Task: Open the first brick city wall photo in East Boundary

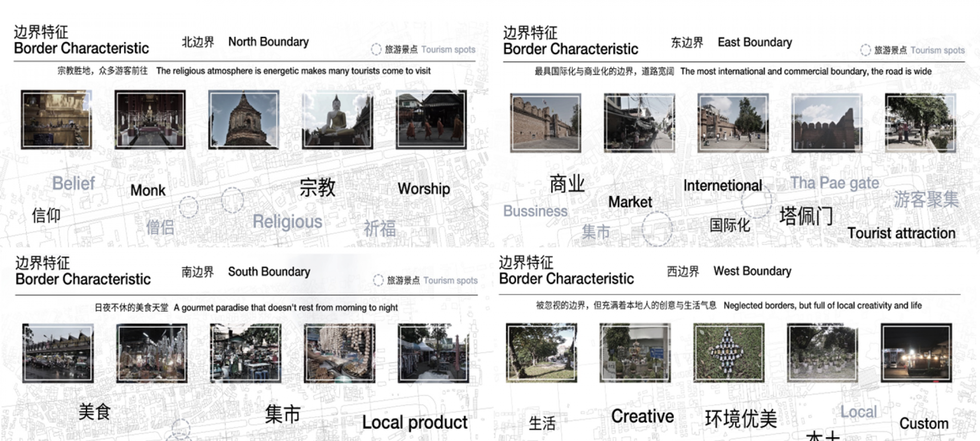Action: click(x=545, y=122)
